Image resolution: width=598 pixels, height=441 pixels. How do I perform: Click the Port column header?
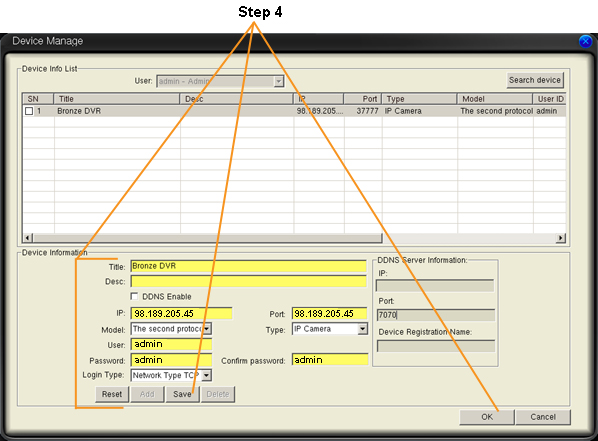click(x=363, y=99)
